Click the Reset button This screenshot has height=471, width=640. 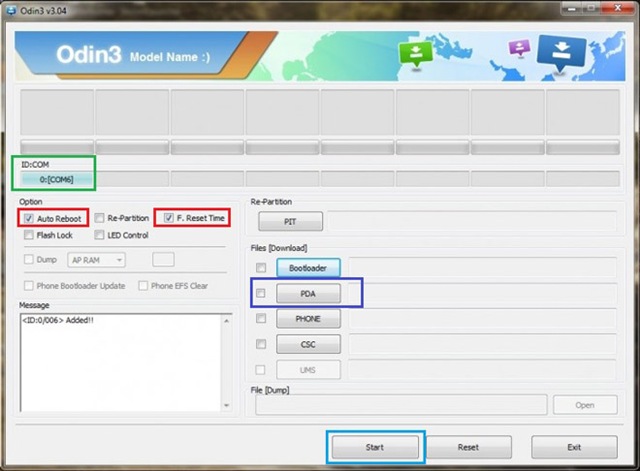click(x=469, y=447)
